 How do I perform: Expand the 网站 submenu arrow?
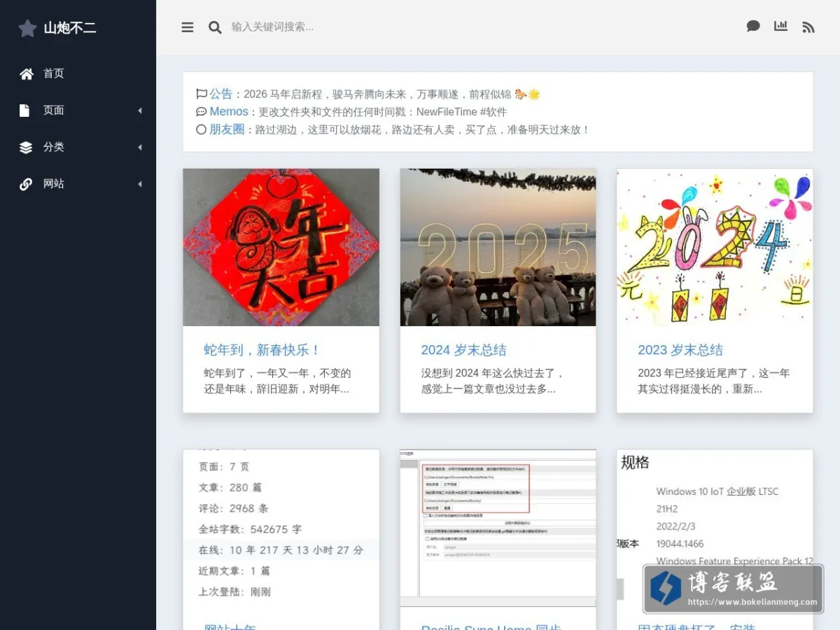(139, 184)
